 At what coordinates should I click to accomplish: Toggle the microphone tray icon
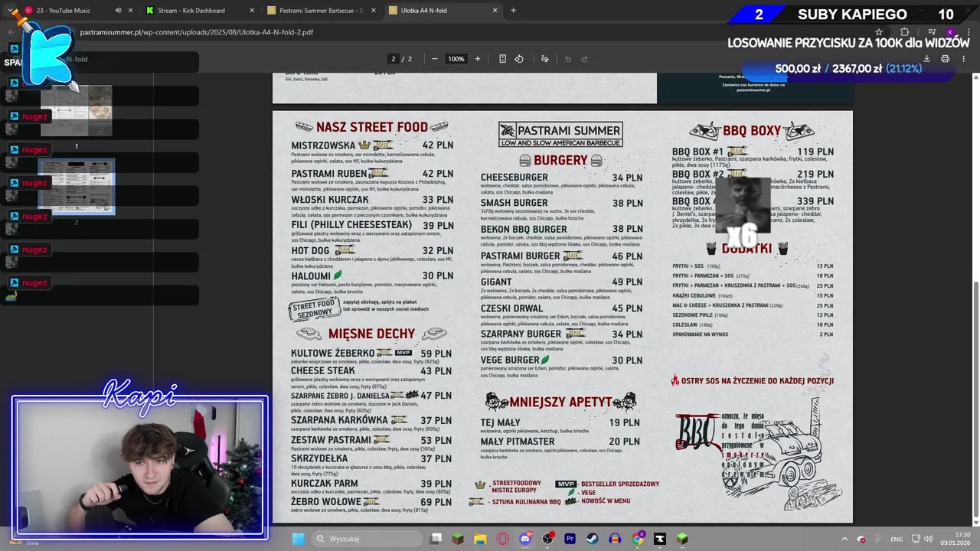877,539
